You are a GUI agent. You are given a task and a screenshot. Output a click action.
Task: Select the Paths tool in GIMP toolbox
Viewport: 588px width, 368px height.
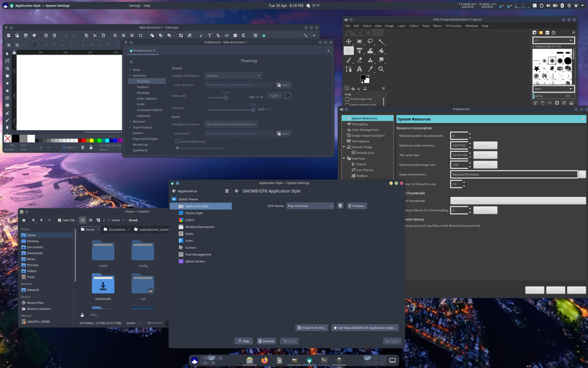point(349,69)
